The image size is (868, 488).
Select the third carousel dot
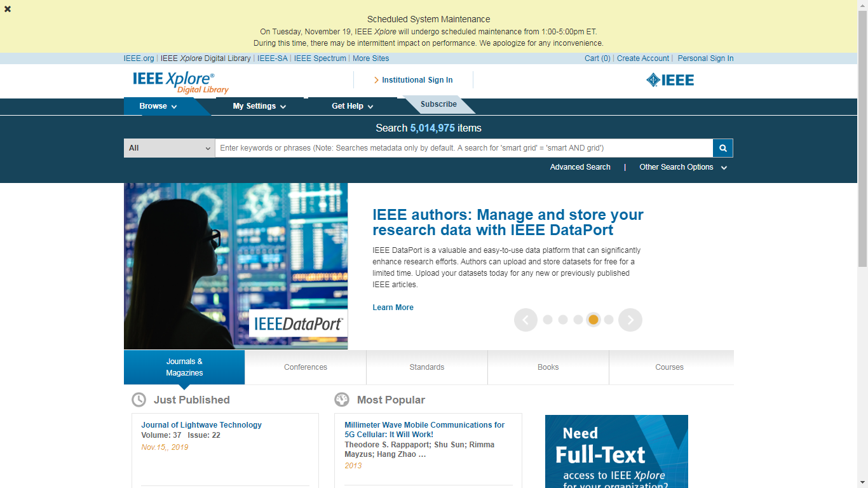578,320
